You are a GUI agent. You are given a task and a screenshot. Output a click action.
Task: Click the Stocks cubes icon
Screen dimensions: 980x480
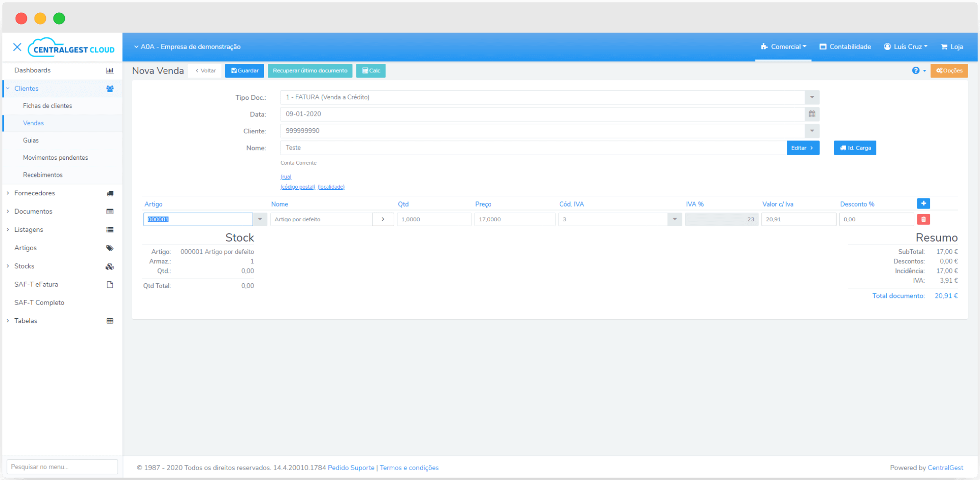click(110, 266)
